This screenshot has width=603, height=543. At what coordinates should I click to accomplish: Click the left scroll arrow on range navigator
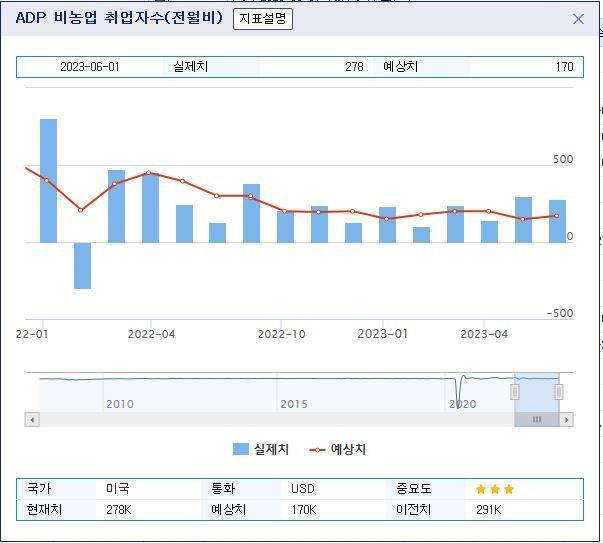click(32, 420)
